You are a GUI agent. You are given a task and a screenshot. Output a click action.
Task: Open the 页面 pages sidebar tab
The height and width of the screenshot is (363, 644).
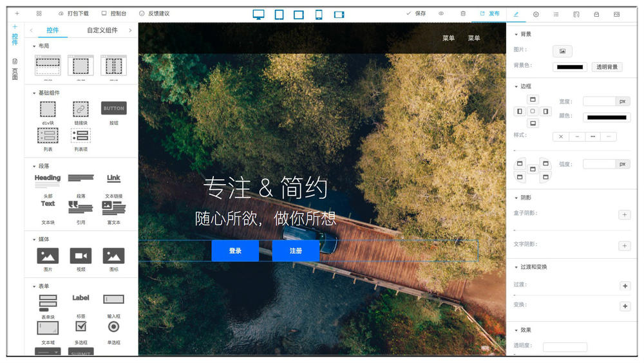(15, 70)
